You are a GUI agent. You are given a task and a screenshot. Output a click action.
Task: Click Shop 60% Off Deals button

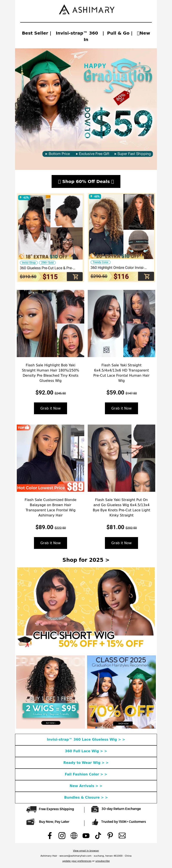pyautogui.click(x=86, y=181)
